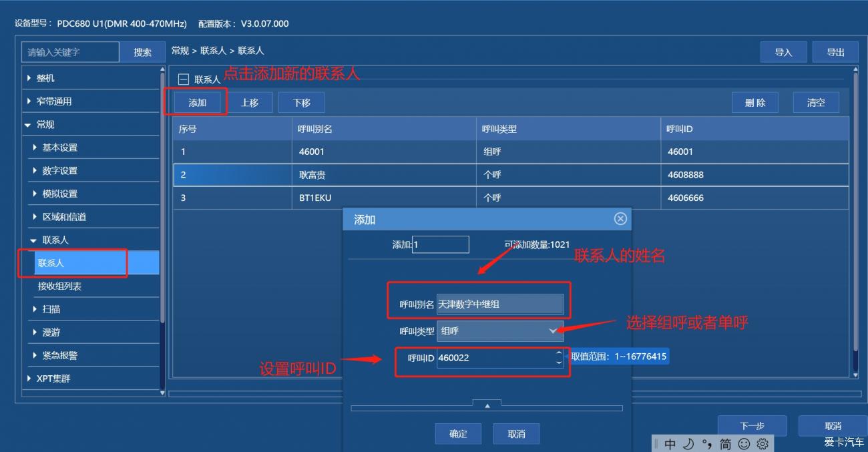Viewport: 868px width, 452px height.
Task: Select 接收组列表 in the sidebar
Action: point(59,286)
